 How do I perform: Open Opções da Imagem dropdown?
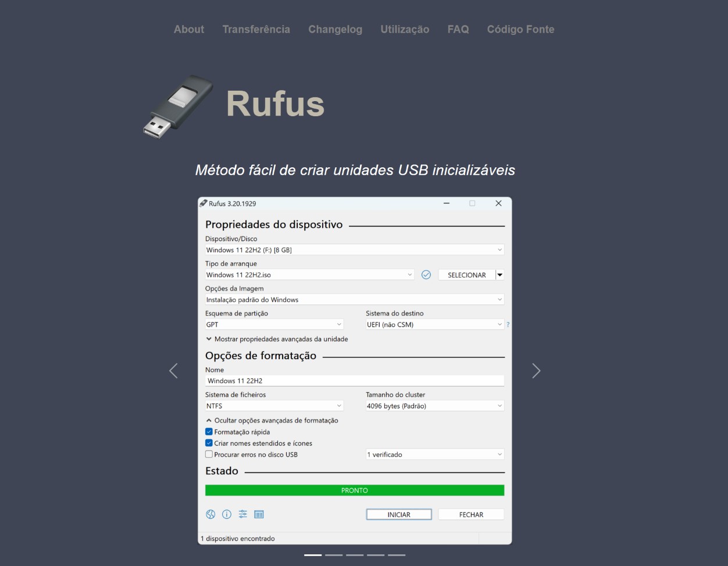pyautogui.click(x=355, y=300)
